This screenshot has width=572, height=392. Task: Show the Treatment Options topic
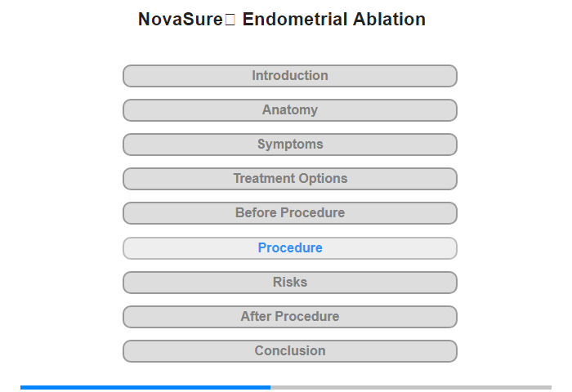[x=290, y=179]
